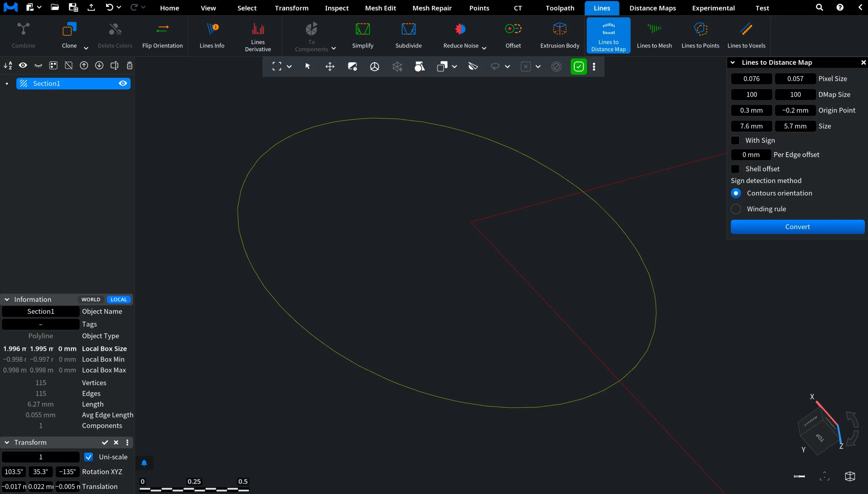Collapse the Information panel
This screenshot has width=868, height=494.
point(7,300)
